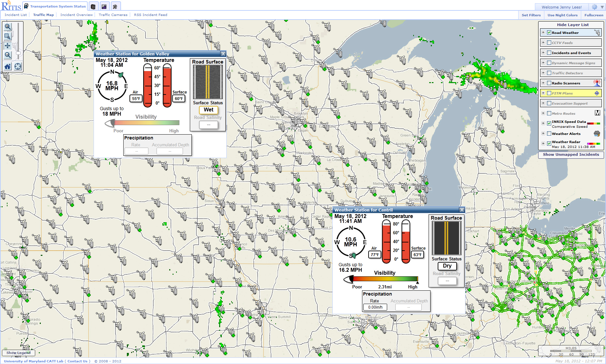Click road surface image in Cantril popup
The height and width of the screenshot is (364, 606).
447,238
